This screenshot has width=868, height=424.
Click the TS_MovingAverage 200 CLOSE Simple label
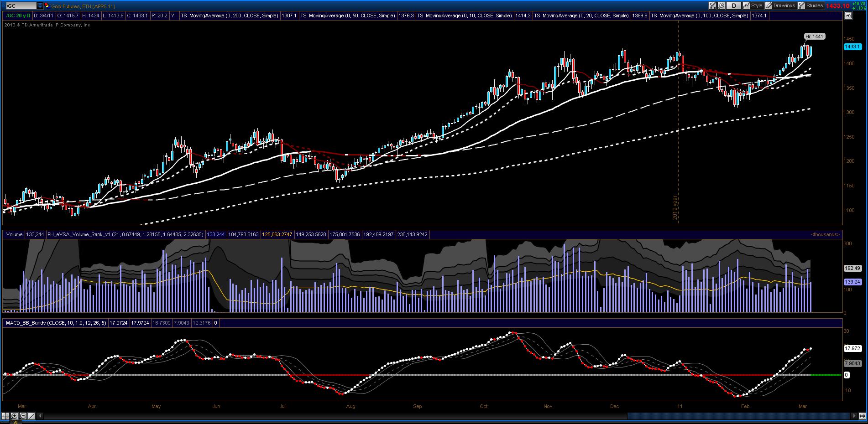(229, 16)
